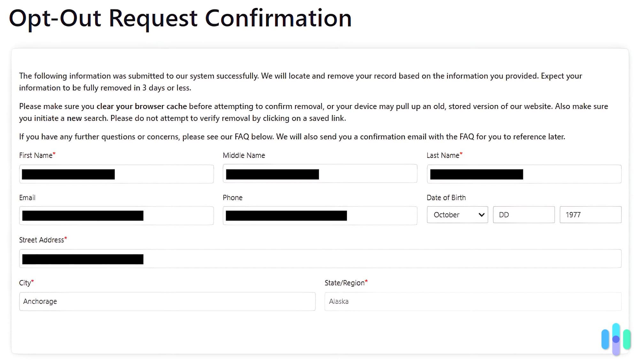Click the redacted First Name value
Image resolution: width=639 pixels, height=364 pixels.
(68, 174)
